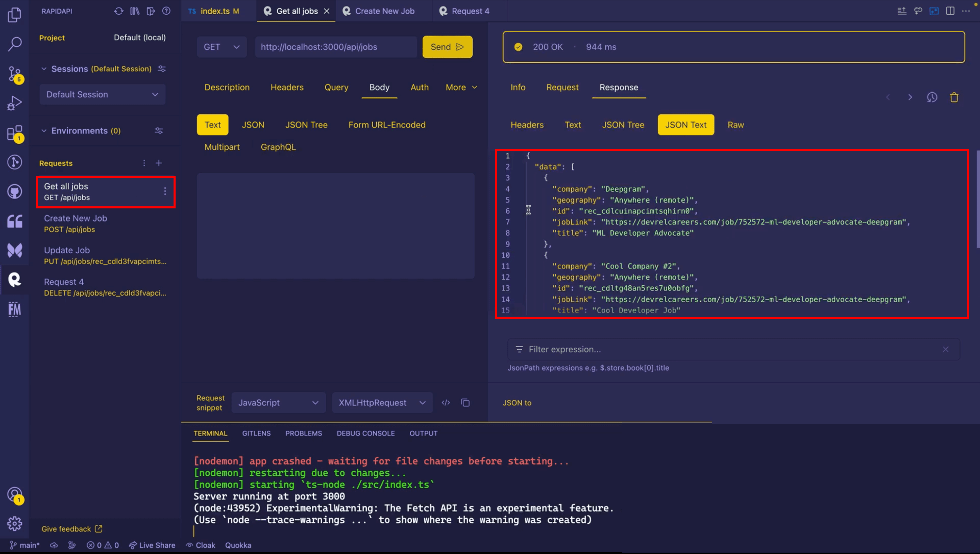Screen dimensions: 980x554
Task: Open the response Info tab
Action: point(518,88)
